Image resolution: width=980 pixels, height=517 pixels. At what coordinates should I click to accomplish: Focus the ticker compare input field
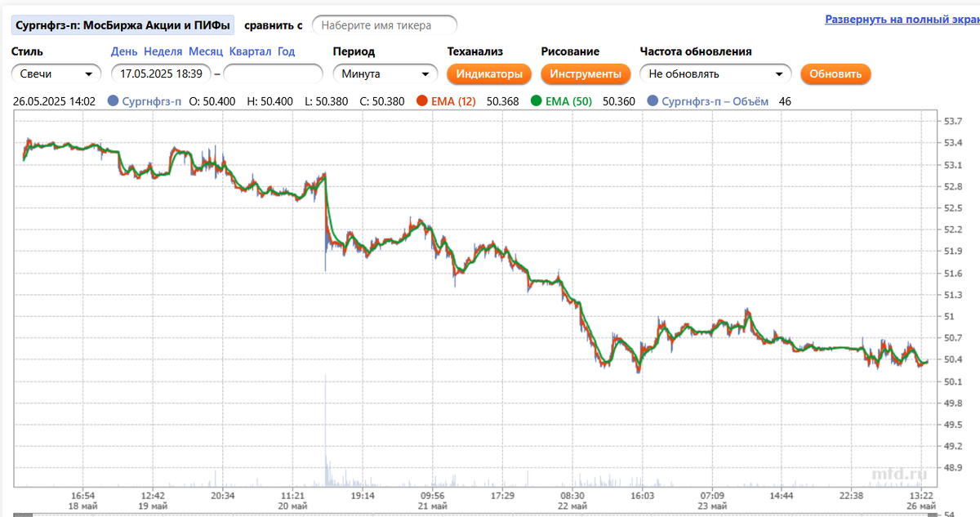(385, 25)
